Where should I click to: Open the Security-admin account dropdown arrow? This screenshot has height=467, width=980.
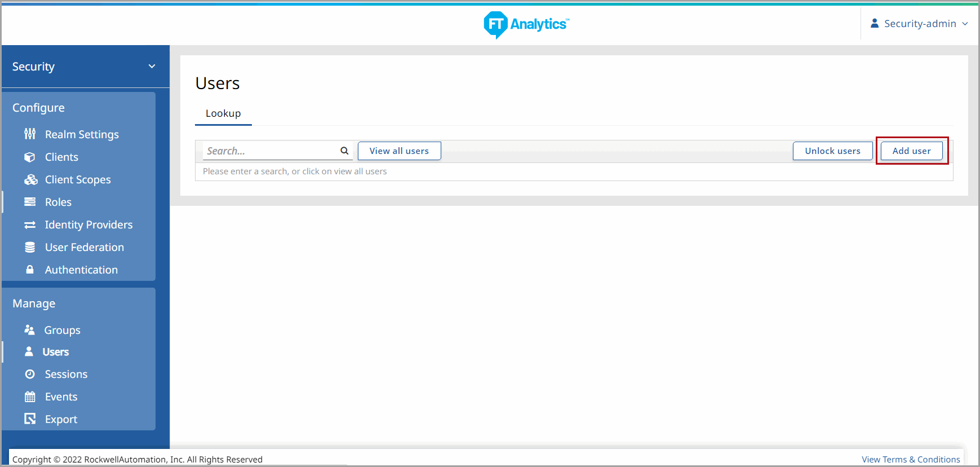point(965,24)
